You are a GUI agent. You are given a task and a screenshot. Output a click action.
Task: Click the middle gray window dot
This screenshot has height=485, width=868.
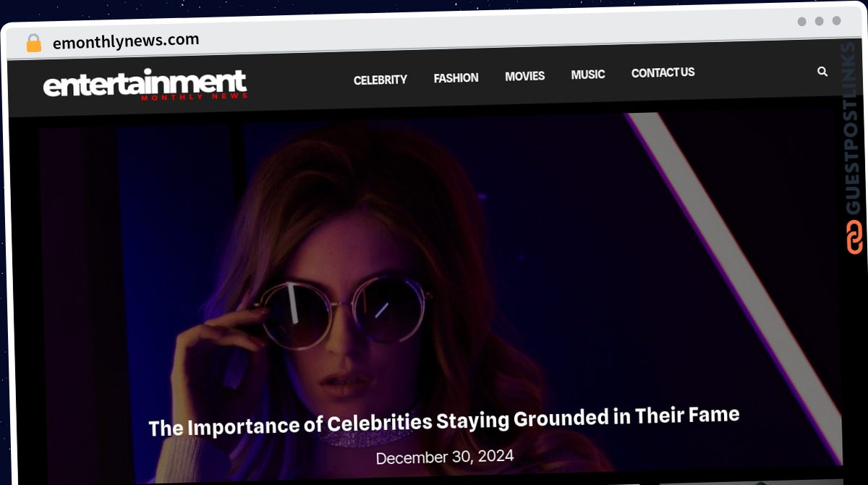[820, 22]
